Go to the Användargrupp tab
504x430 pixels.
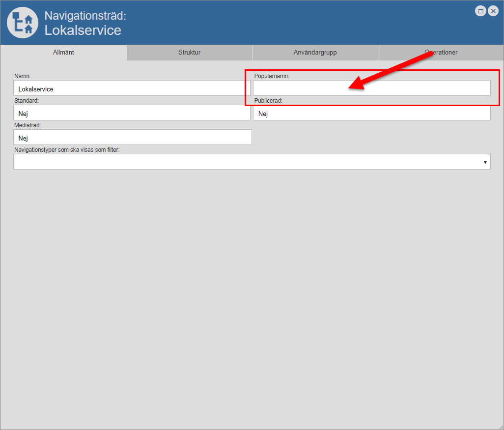point(315,53)
